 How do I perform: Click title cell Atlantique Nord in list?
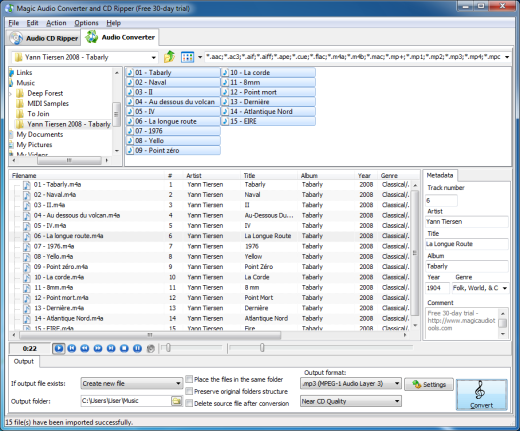coord(266,319)
